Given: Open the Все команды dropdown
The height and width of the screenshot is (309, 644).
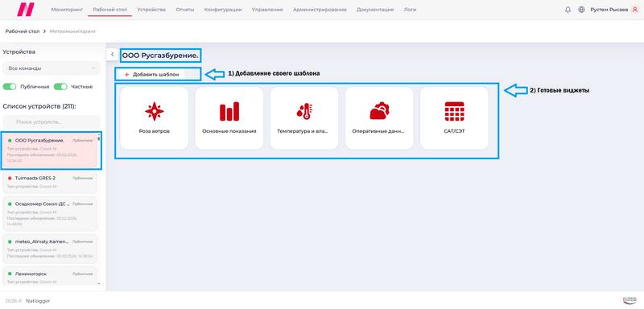Looking at the screenshot, I should tap(52, 68).
